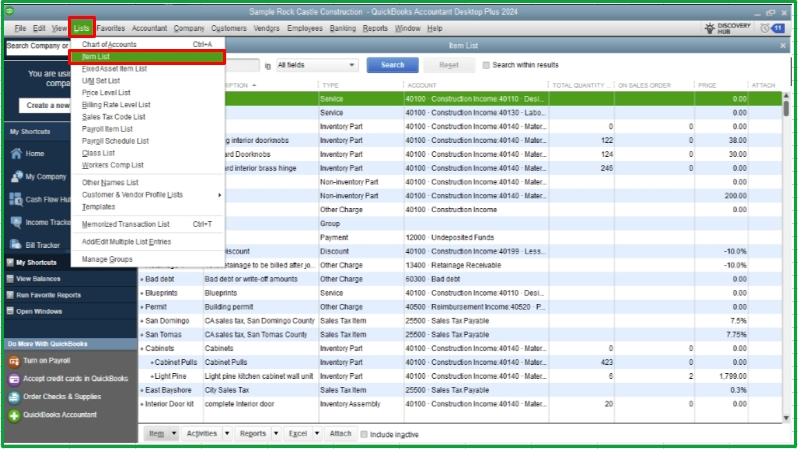Open the Bill Tracker icon
798x449 pixels.
(x=17, y=244)
